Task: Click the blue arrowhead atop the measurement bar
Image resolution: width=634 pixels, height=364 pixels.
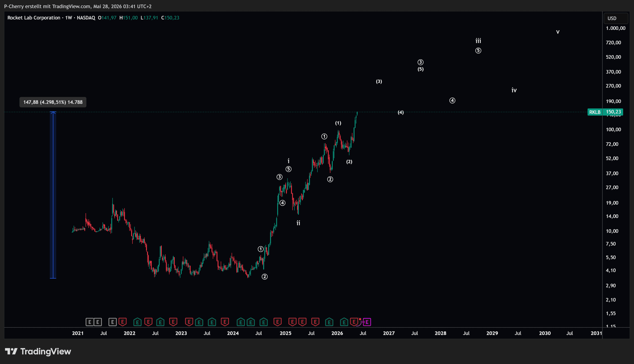Action: tap(53, 113)
